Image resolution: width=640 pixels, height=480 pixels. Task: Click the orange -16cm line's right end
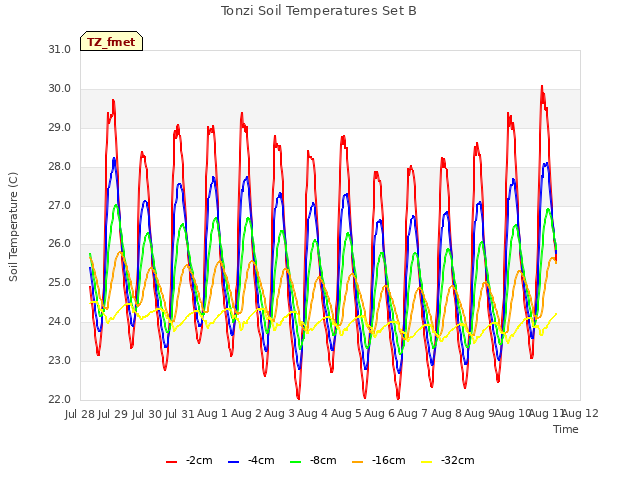[x=556, y=262]
